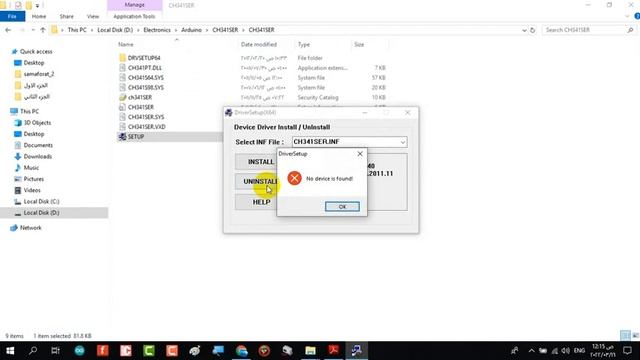Collapse the ribbon with the chevron
640x360 pixels.
click(x=628, y=16)
